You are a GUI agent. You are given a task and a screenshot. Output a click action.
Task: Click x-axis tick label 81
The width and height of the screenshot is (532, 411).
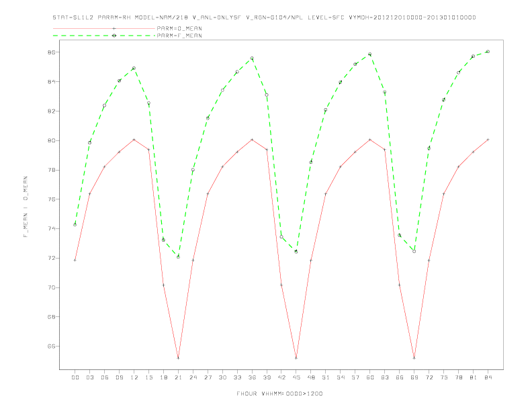(474, 377)
